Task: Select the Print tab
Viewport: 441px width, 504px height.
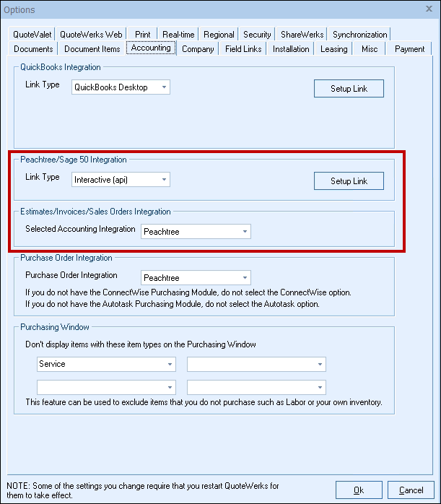Action: click(x=142, y=34)
